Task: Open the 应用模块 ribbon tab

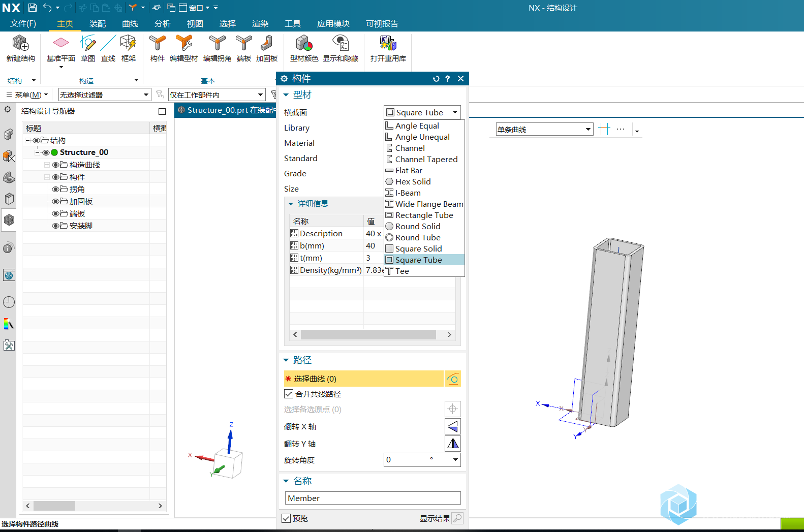Action: [333, 23]
